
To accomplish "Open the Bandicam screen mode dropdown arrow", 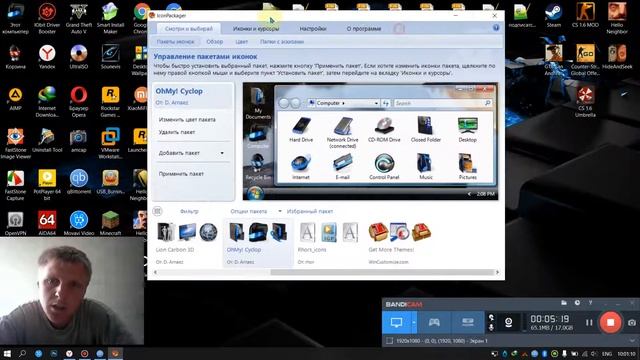I will coord(414,322).
